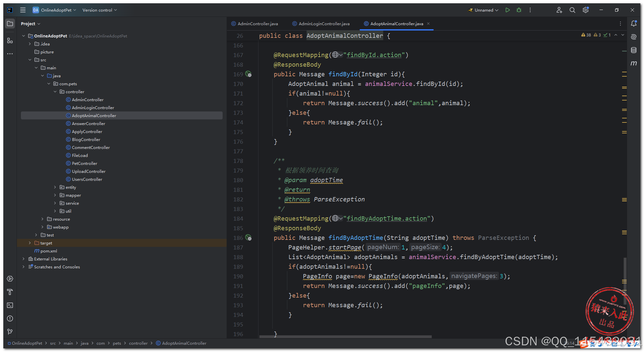This screenshot has height=352, width=644.
Task: Run the Unnamed configuration
Action: click(x=508, y=10)
